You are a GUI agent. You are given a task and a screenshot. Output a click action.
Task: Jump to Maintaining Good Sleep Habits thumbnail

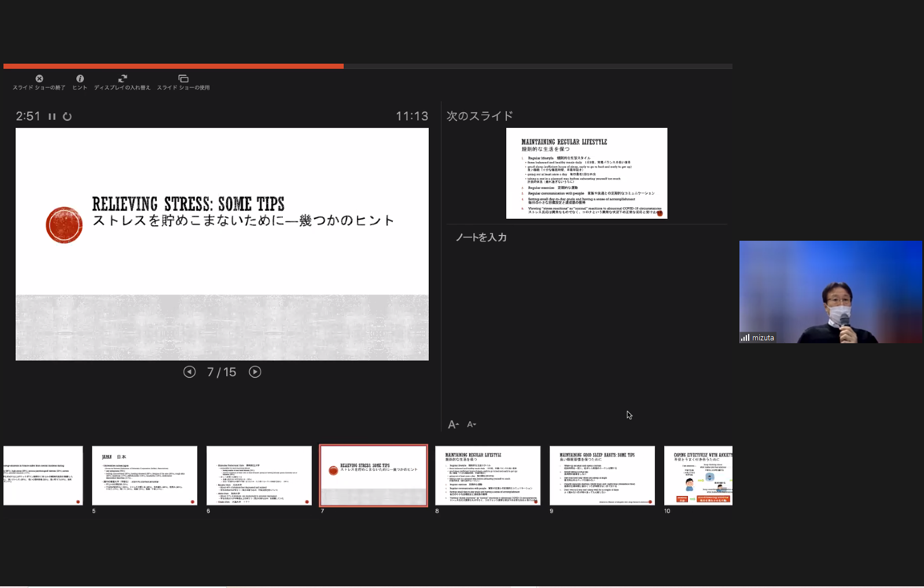602,475
